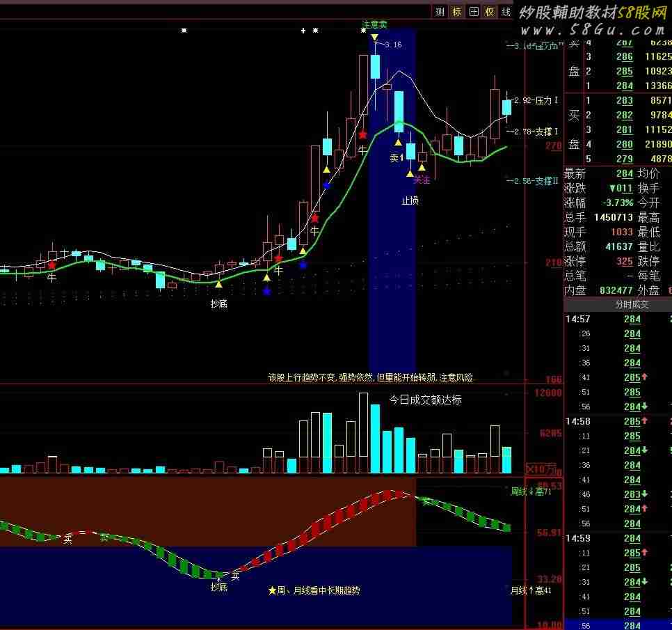The image size is (672, 630).
Task: Click the 卖1 sell signal marker
Action: pos(397,158)
